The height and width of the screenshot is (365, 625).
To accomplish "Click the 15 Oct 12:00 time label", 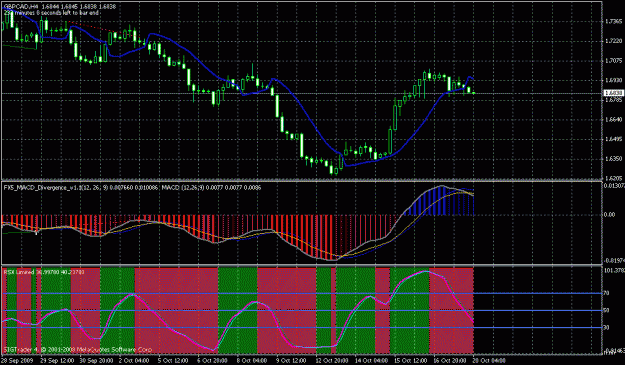I will pos(411,361).
